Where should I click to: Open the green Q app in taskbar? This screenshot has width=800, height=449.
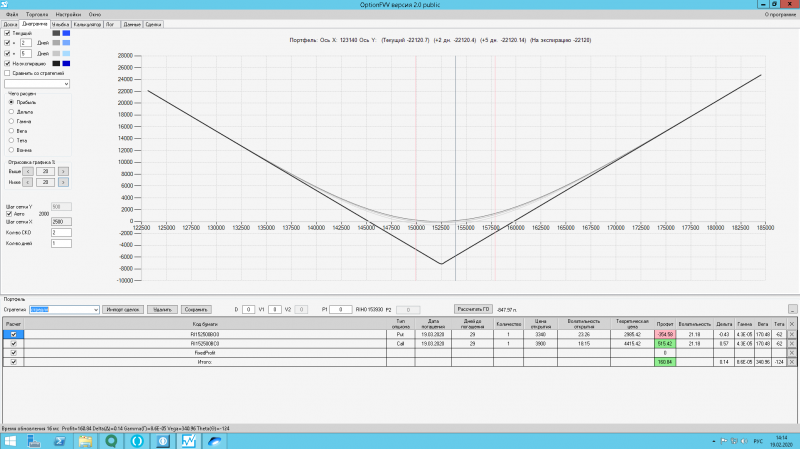tap(111, 441)
